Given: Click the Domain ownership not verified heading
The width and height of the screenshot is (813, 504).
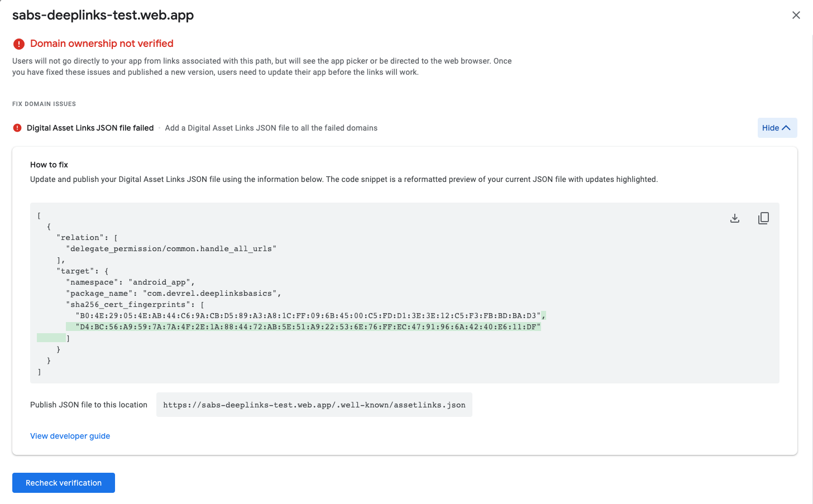Looking at the screenshot, I should point(101,43).
